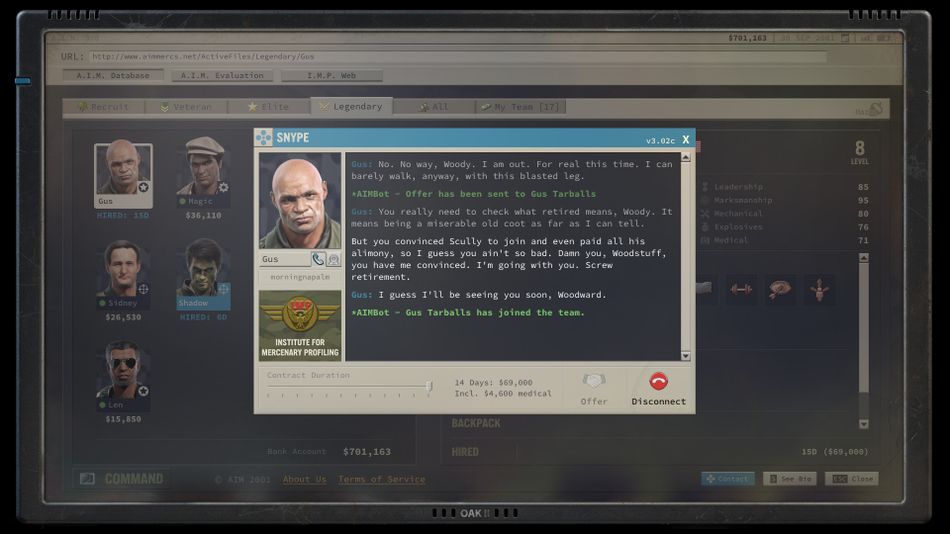This screenshot has height=534, width=950.
Task: Click the profile icon beside Gus name
Action: tap(333, 259)
